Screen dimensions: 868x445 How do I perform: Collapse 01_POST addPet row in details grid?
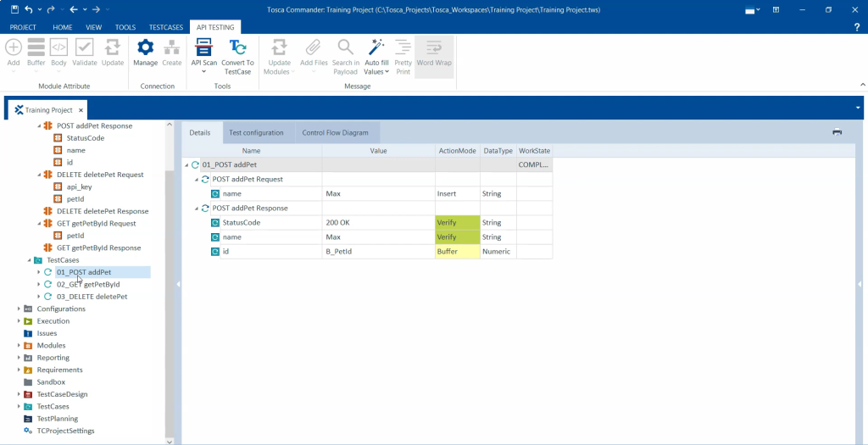[186, 165]
